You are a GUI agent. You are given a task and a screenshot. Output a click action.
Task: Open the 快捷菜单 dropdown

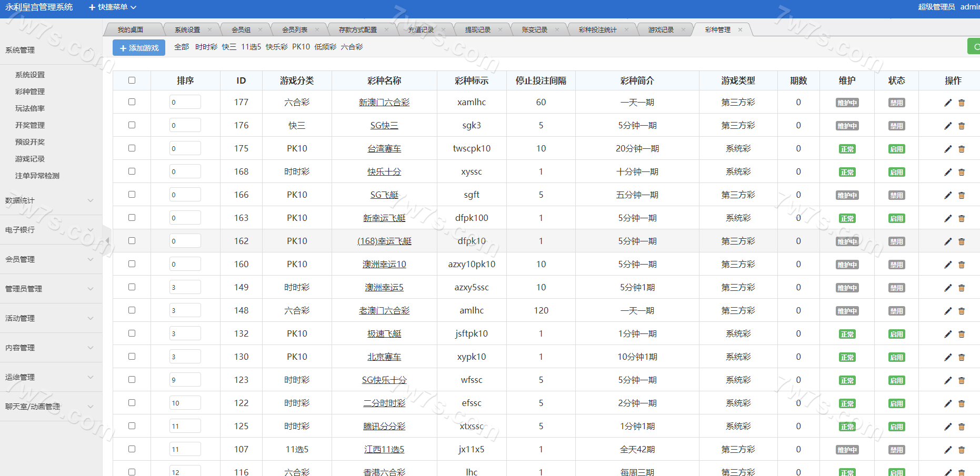(113, 7)
